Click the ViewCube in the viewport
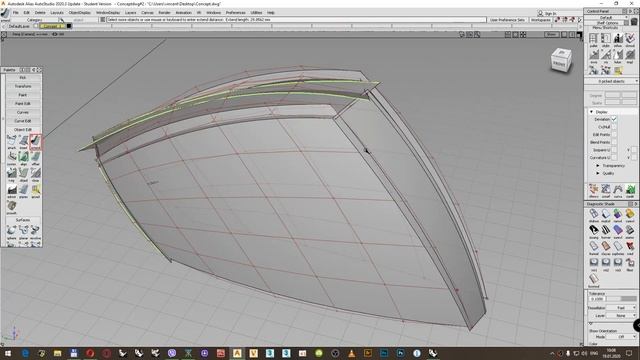The width and height of the screenshot is (640, 360). tap(561, 61)
